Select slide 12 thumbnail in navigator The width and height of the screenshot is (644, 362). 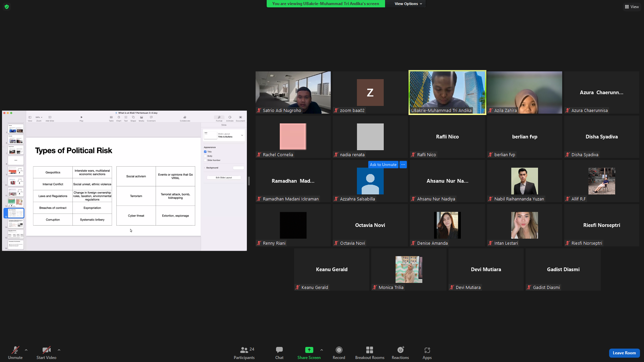(16, 202)
